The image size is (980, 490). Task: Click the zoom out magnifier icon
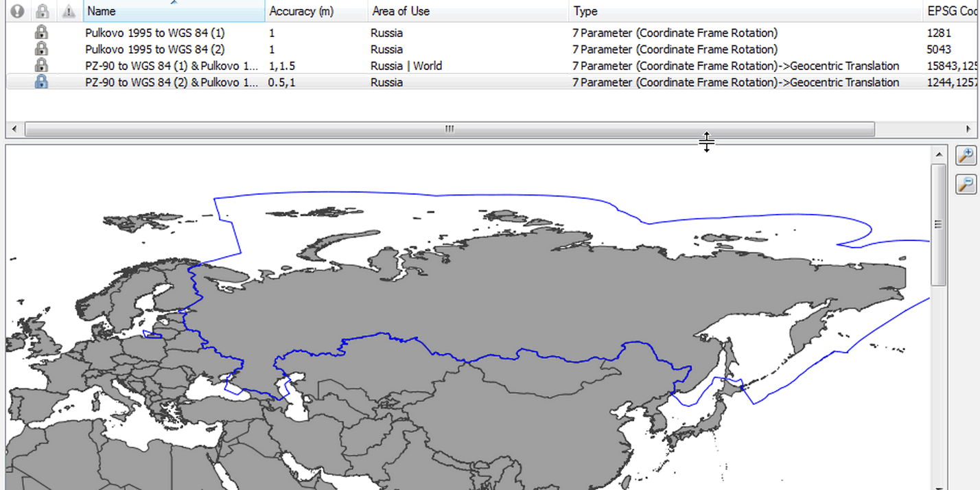tap(966, 184)
